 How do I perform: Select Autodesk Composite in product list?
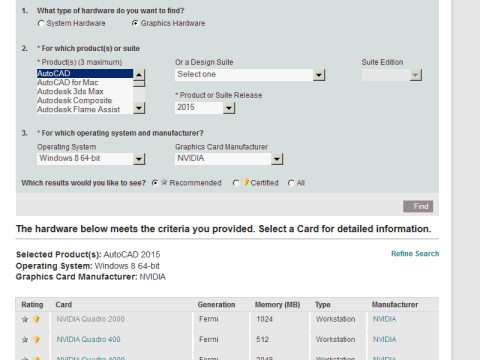click(85, 100)
